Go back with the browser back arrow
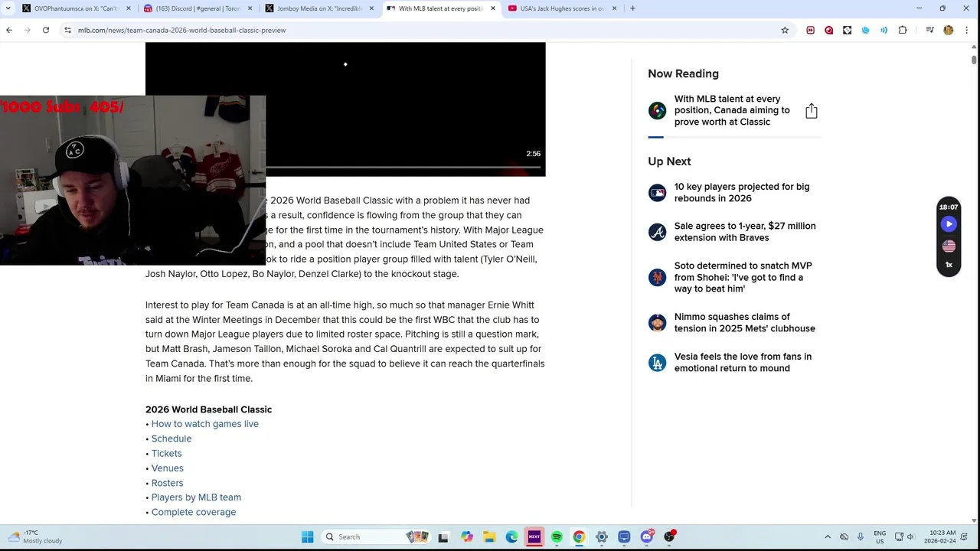This screenshot has width=980, height=551. tap(9, 30)
